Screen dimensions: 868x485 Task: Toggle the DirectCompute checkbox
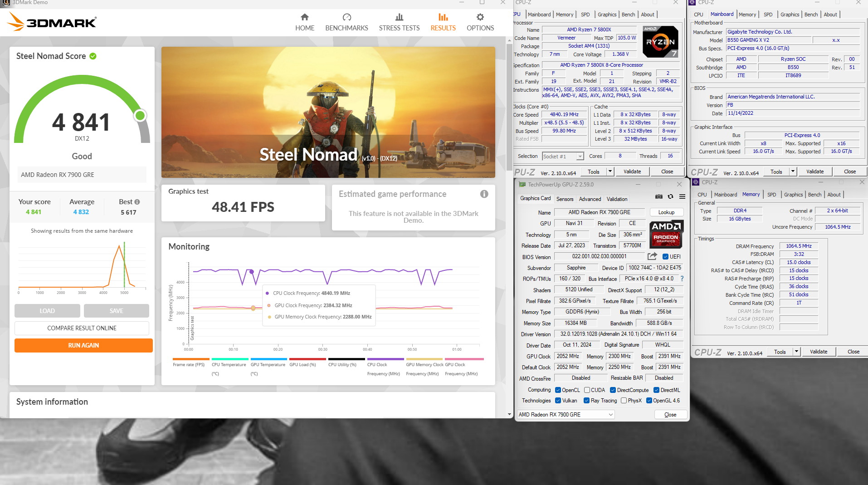(x=613, y=390)
